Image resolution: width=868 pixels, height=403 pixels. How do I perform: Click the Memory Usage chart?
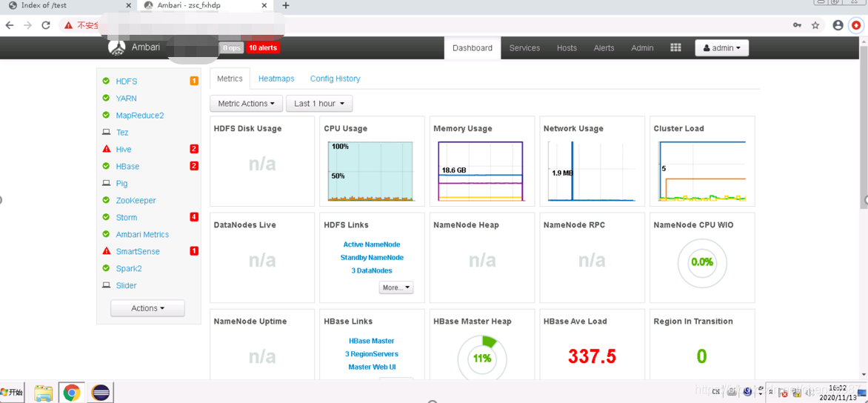pyautogui.click(x=481, y=171)
